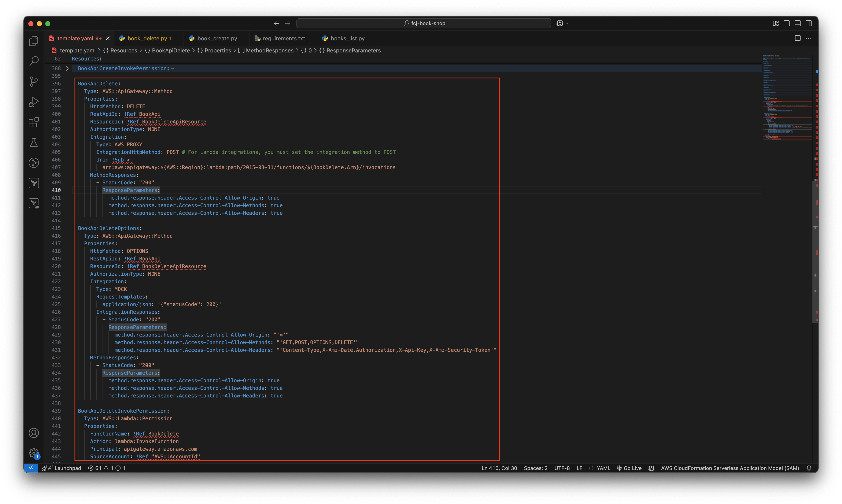Open the Source Control view
Image resolution: width=842 pixels, height=504 pixels.
coord(34,82)
